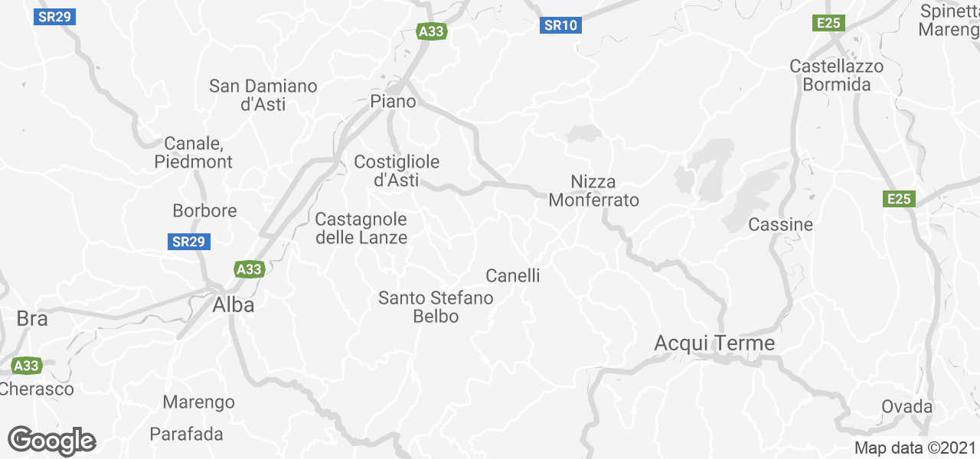This screenshot has height=459, width=980.
Task: Click the E25 shield near Castellazzo Bormida
Action: 828,23
